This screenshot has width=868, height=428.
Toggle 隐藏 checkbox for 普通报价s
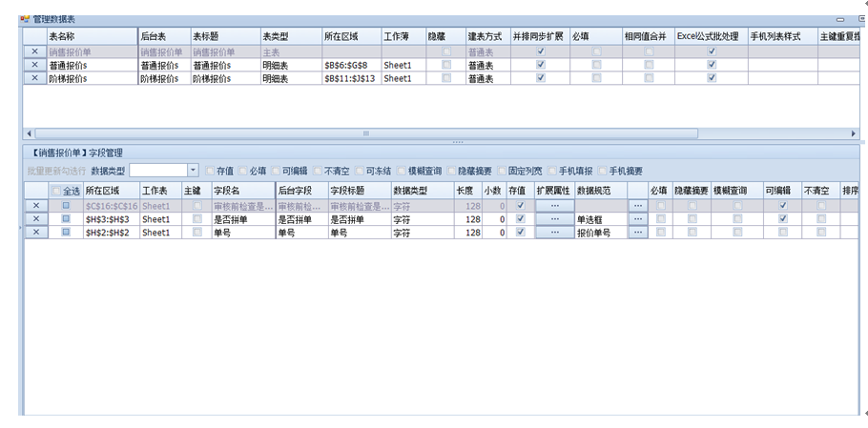tap(446, 65)
